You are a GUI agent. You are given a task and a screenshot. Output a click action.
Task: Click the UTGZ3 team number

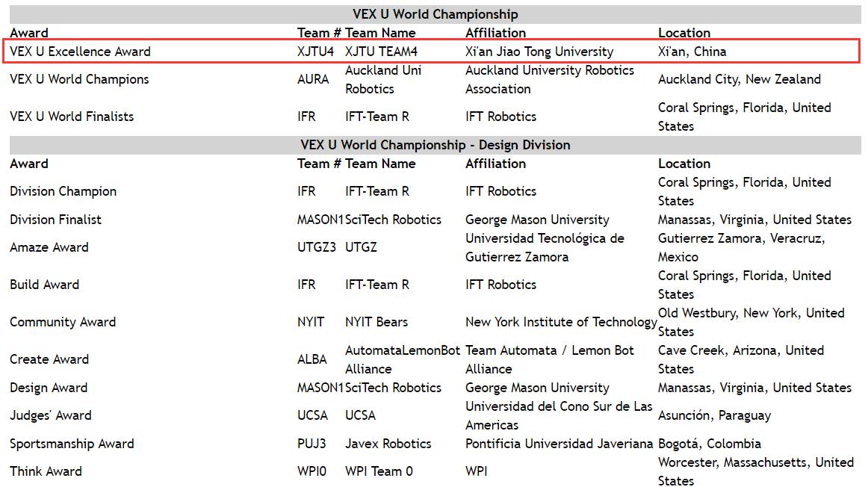point(317,246)
